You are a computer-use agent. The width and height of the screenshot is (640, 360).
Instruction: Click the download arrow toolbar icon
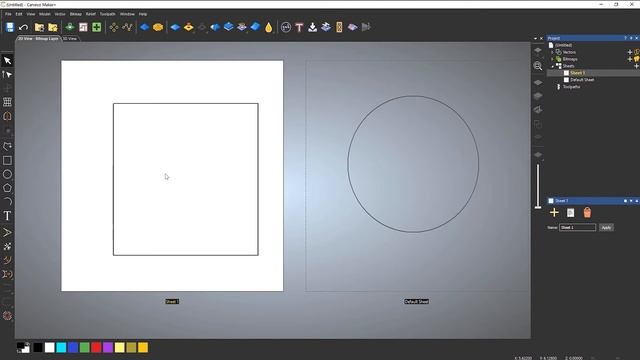(313, 27)
